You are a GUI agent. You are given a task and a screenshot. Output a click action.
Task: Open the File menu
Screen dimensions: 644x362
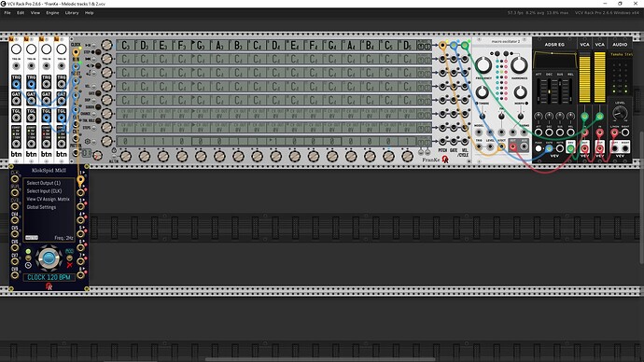pyautogui.click(x=7, y=13)
